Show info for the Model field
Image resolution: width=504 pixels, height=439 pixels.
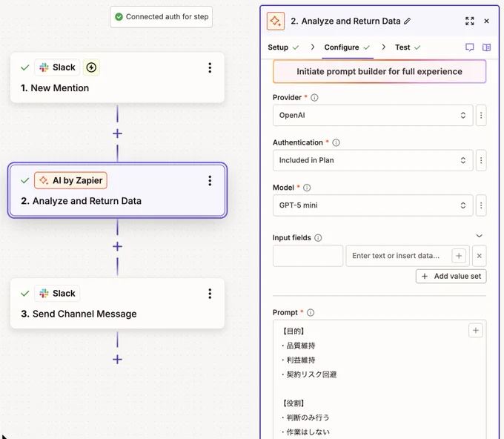pyautogui.click(x=307, y=188)
